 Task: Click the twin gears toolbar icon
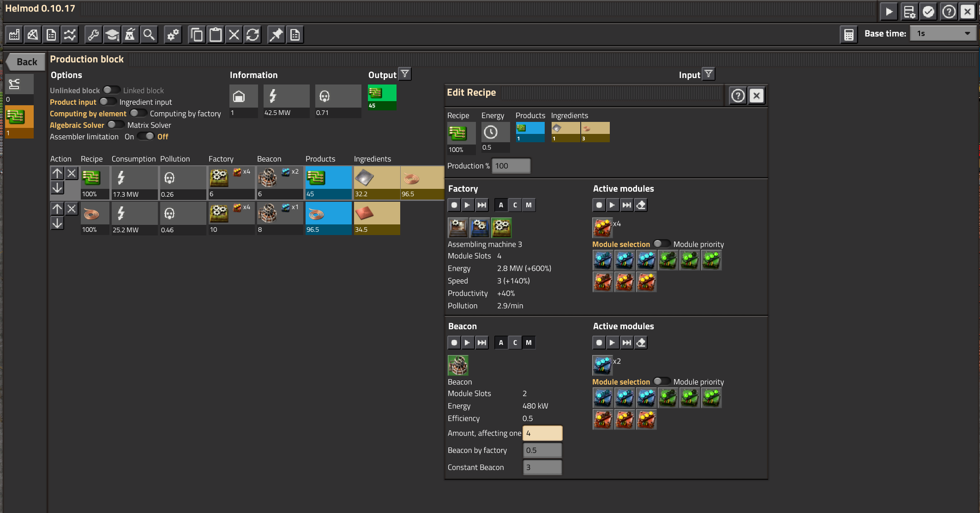click(173, 35)
